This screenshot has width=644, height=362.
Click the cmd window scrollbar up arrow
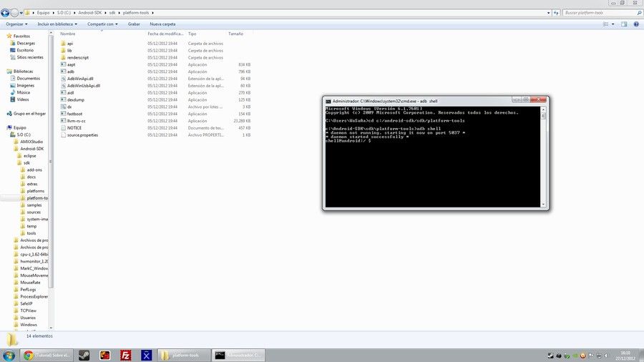coord(543,109)
